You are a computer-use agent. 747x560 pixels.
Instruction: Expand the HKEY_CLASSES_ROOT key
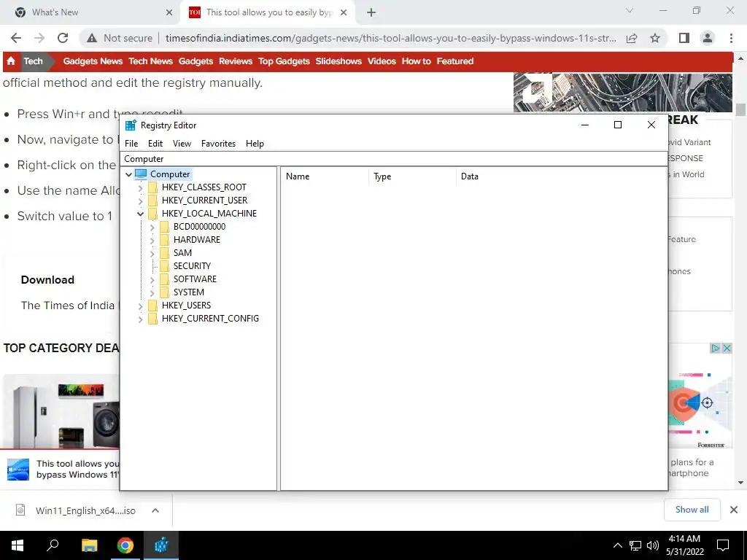coord(140,187)
